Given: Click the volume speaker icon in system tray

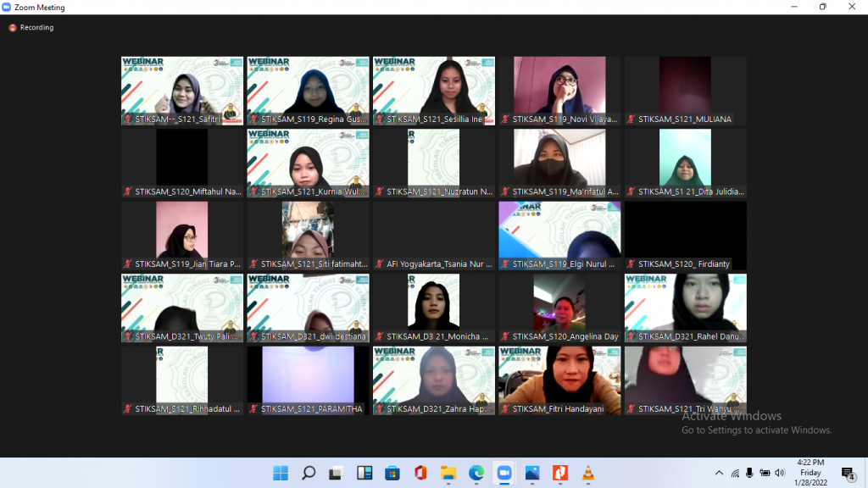Looking at the screenshot, I should click(x=779, y=473).
